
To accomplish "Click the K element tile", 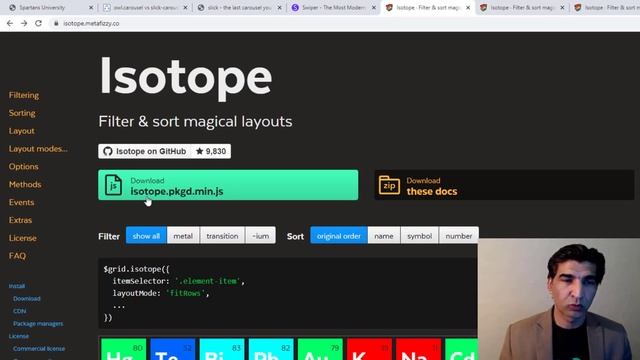I will click(x=369, y=349).
